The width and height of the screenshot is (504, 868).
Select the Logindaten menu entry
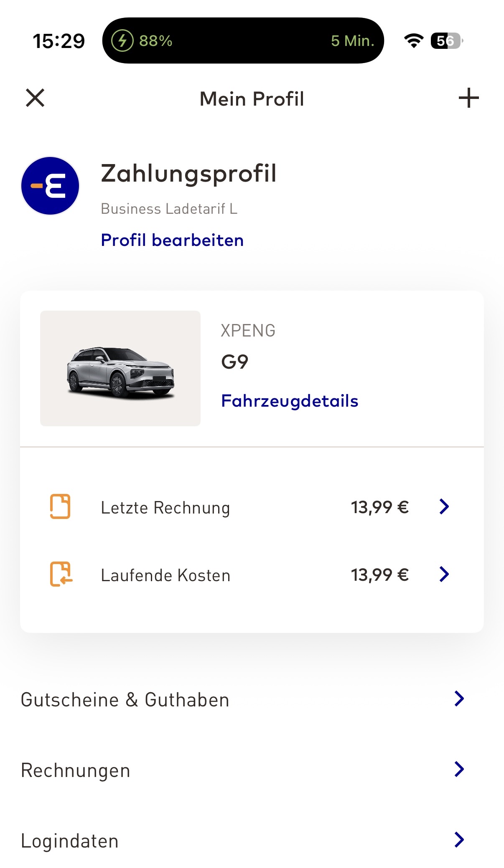(x=70, y=841)
